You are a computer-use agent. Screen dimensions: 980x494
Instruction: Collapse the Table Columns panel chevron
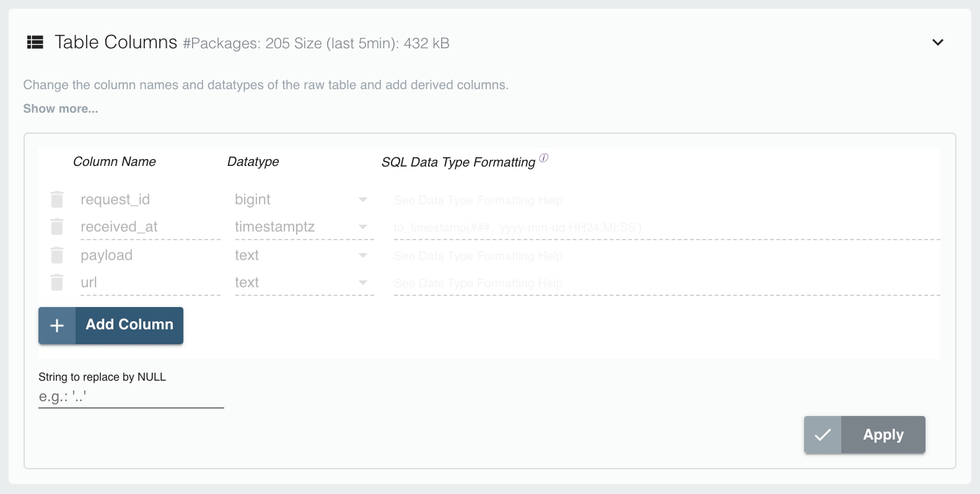(x=938, y=42)
